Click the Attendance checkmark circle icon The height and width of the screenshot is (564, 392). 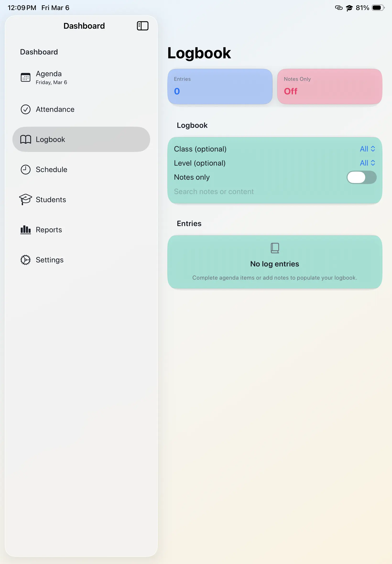point(26,109)
